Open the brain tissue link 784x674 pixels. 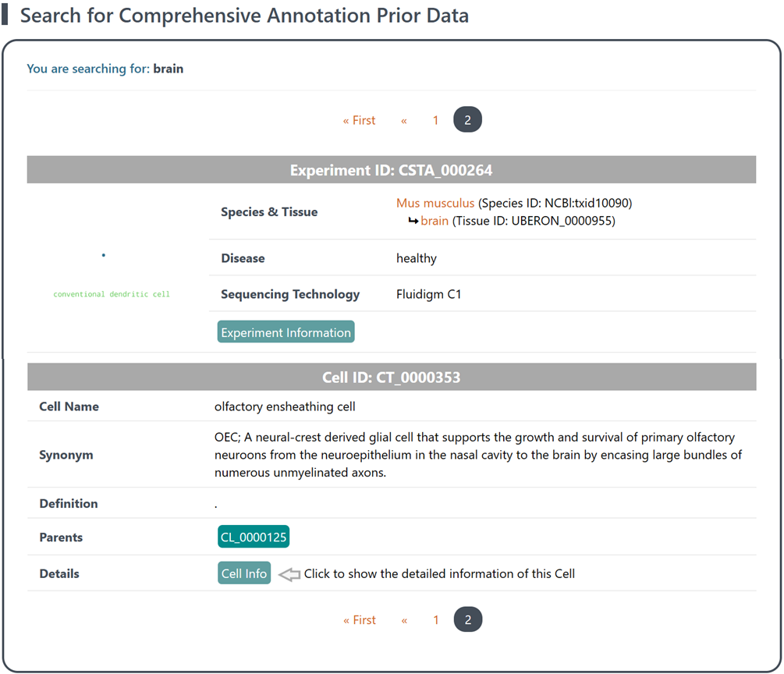click(435, 222)
